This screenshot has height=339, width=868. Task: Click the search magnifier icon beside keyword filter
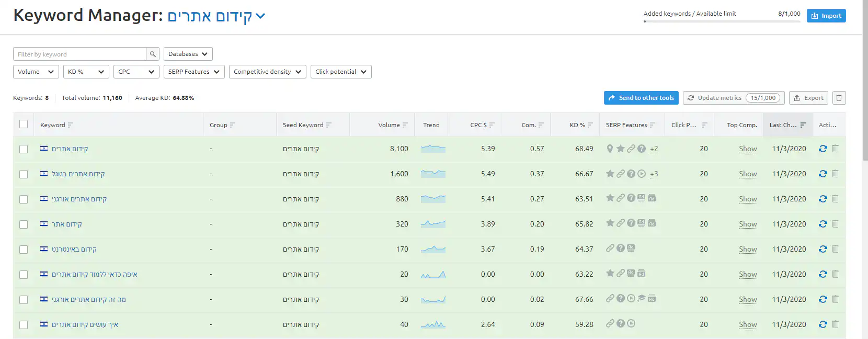[x=153, y=54]
